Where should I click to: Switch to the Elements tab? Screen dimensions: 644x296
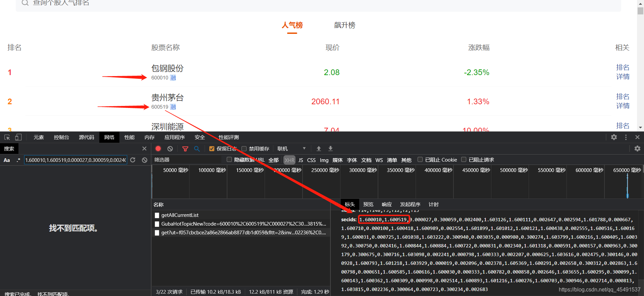[39, 137]
